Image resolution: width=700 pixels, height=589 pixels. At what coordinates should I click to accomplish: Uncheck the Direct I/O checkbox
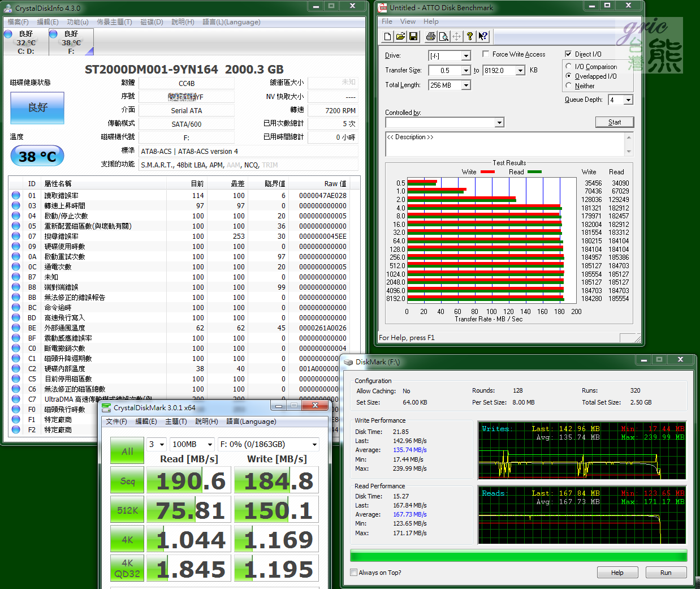568,54
